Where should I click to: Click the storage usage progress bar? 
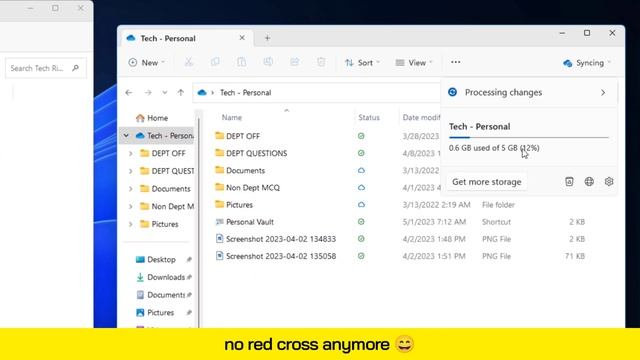[x=529, y=138]
